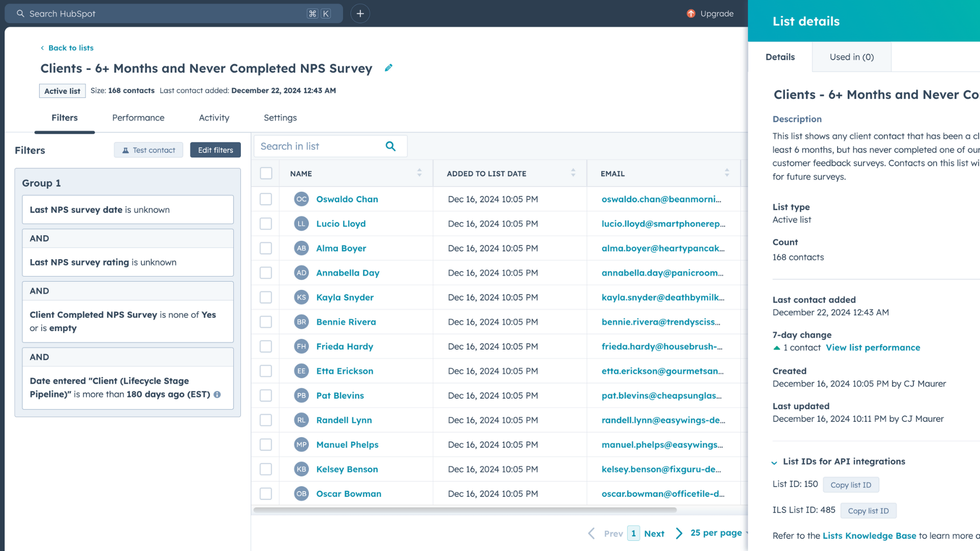Click the Edit filters button
This screenshot has height=551, width=980.
(x=215, y=150)
